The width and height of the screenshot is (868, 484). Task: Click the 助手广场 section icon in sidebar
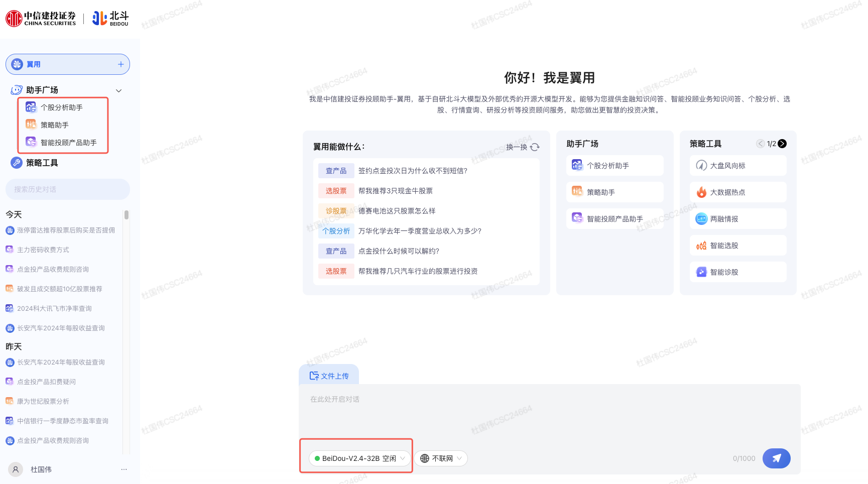point(17,90)
